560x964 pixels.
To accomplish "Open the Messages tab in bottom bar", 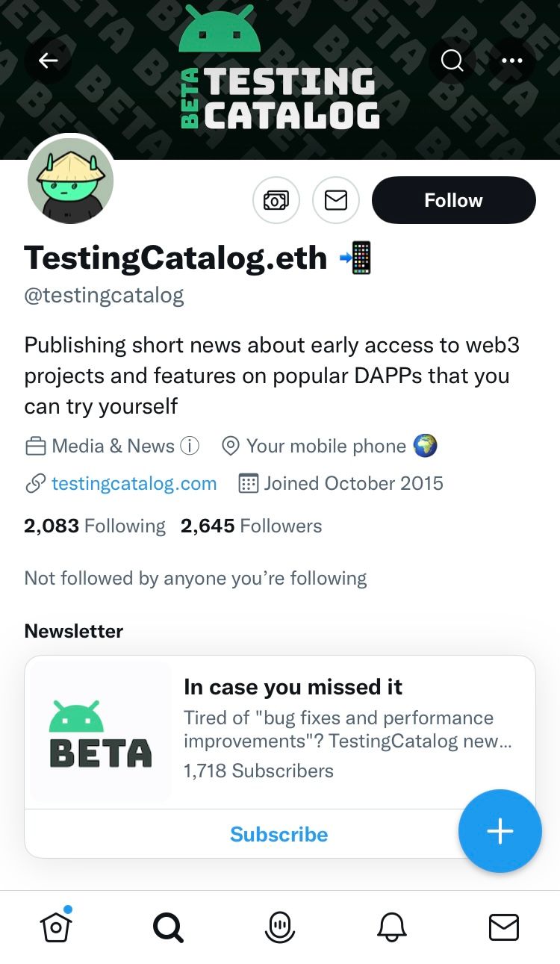I will 504,927.
